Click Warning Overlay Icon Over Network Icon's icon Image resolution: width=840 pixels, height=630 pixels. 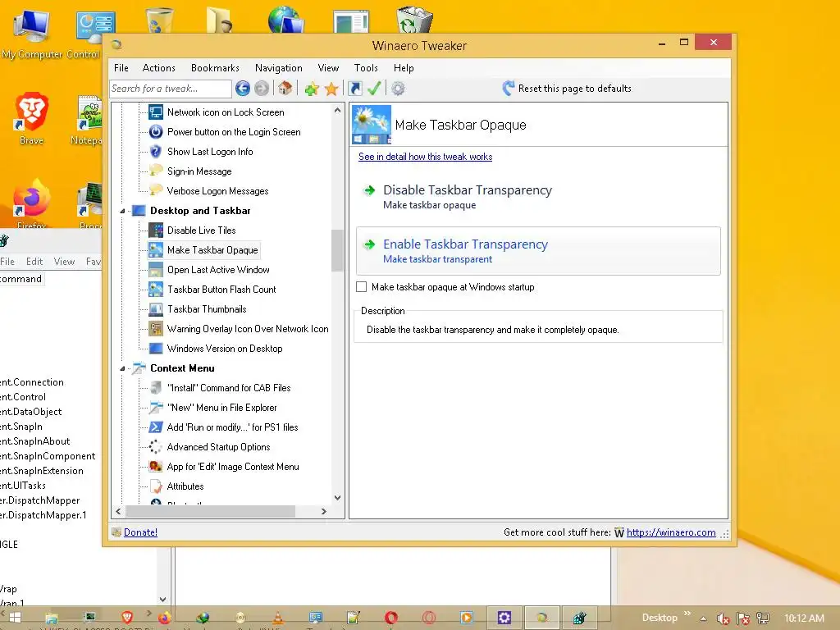point(156,329)
